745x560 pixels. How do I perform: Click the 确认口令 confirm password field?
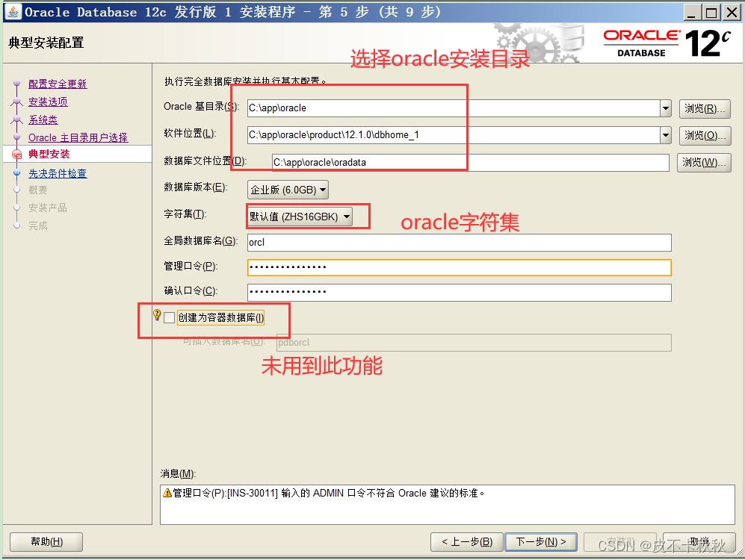point(460,293)
